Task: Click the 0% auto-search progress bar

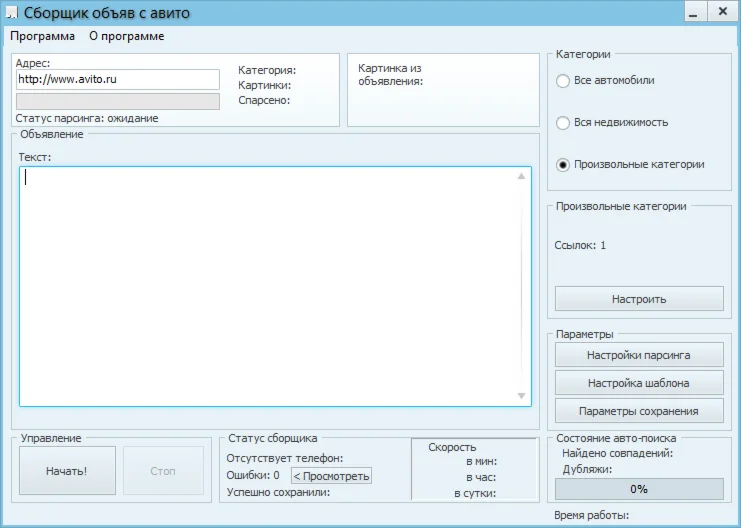Action: click(639, 489)
